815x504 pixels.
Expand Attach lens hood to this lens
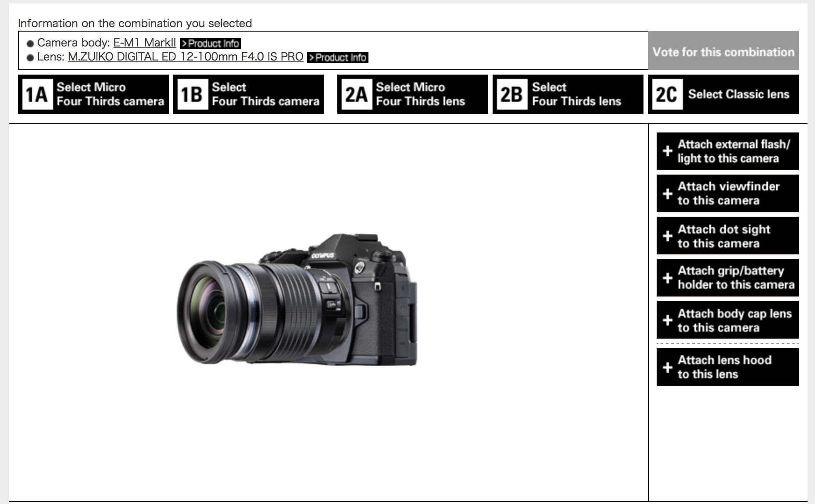(x=728, y=367)
